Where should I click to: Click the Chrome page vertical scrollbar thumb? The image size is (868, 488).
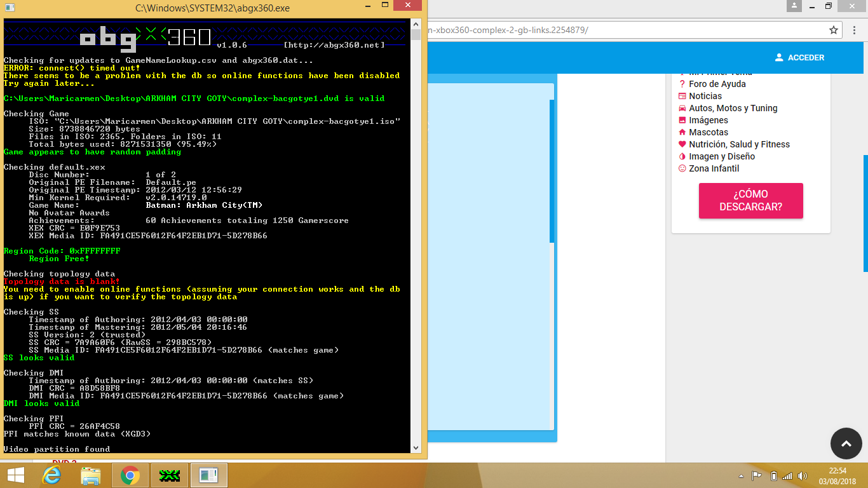(865, 213)
